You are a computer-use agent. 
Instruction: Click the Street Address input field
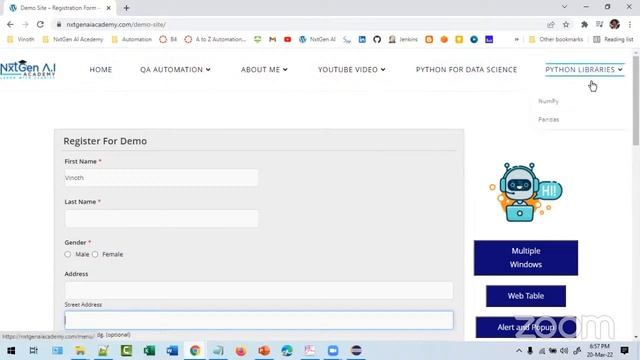click(259, 290)
